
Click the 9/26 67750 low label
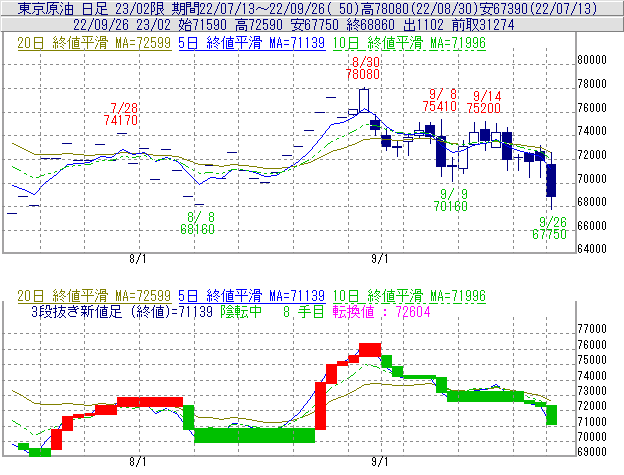click(549, 228)
